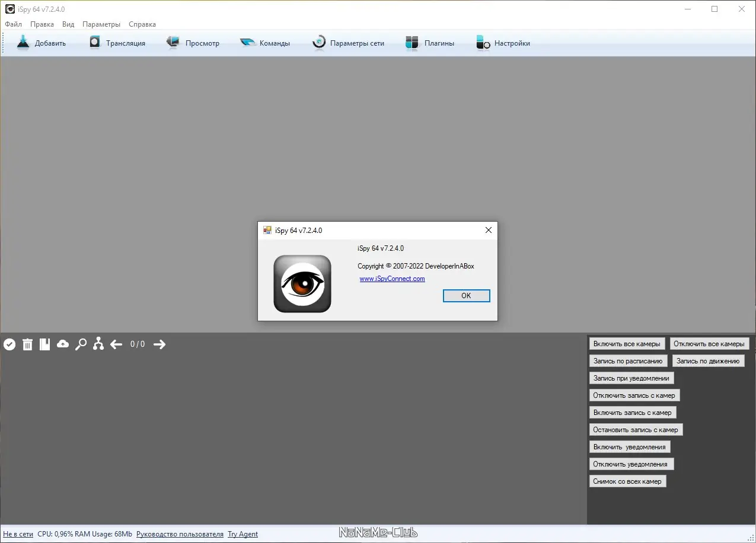Image resolution: width=756 pixels, height=543 pixels.
Task: Open the Плагины toolbar item
Action: [430, 43]
